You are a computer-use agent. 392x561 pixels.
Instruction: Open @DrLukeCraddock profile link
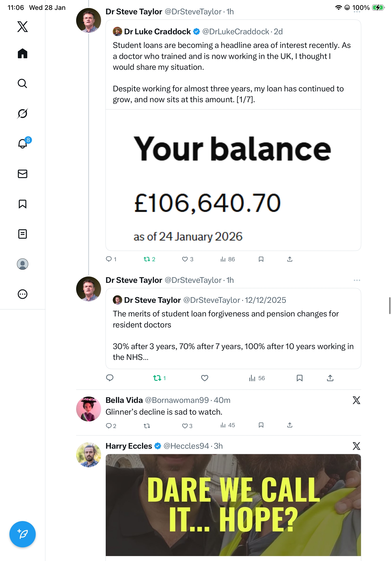[x=235, y=32]
